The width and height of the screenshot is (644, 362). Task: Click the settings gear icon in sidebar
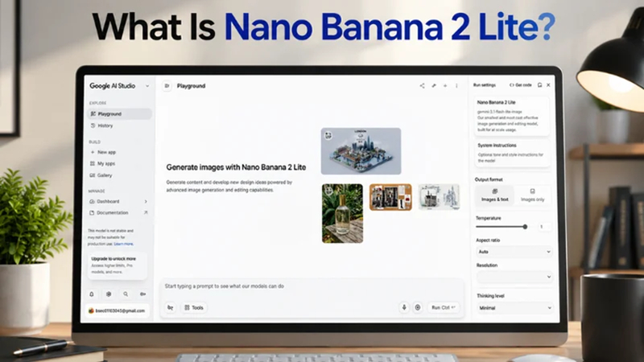[x=109, y=294]
